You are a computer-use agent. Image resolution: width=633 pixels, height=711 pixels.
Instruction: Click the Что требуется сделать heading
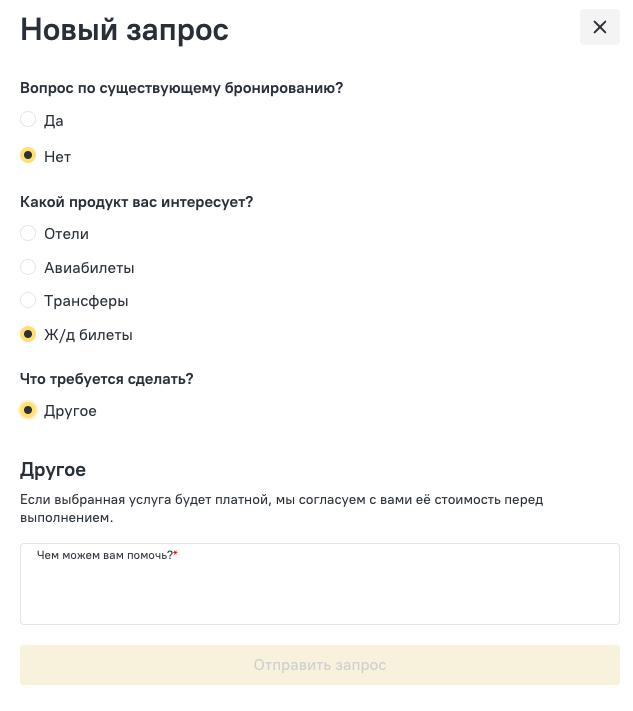[107, 379]
